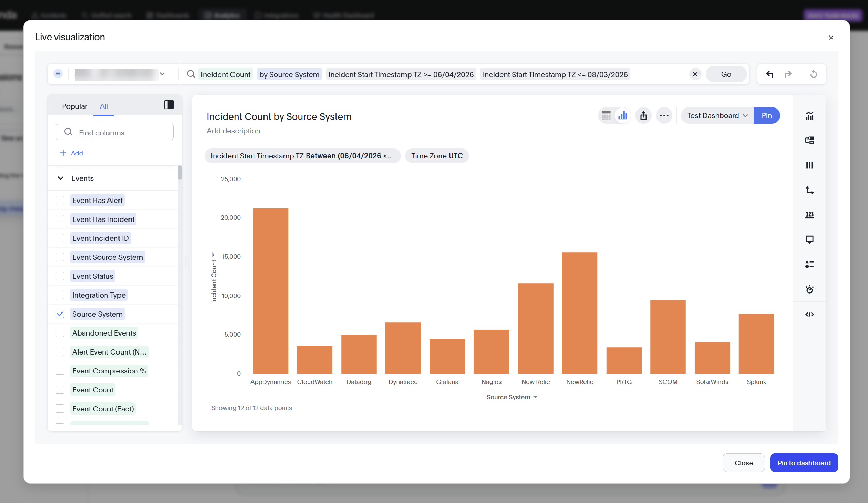This screenshot has height=503, width=868.
Task: Click the Splunk orange bar
Action: 756,344
